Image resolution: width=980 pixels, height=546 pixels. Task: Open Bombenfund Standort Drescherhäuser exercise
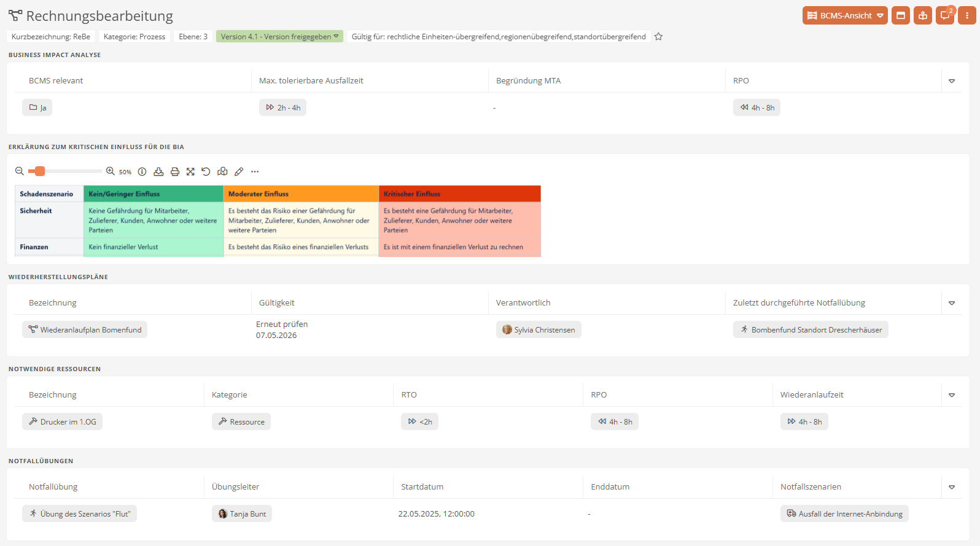coord(811,329)
